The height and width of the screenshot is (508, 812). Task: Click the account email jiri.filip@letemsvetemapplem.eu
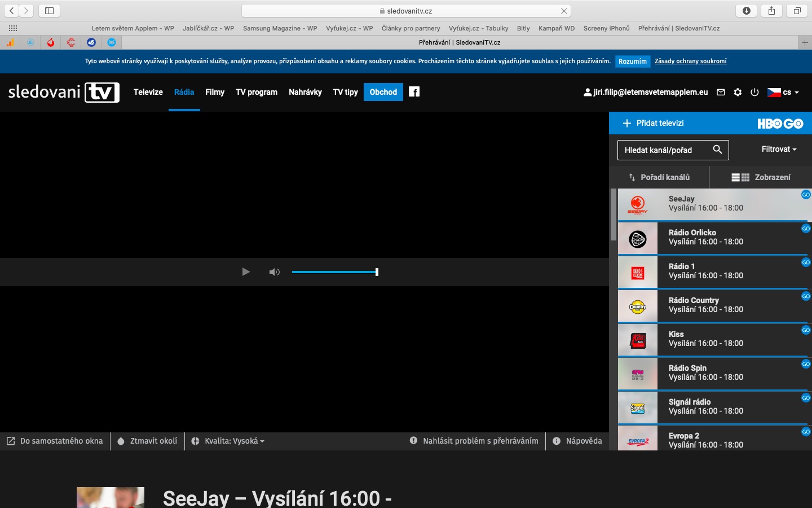[x=651, y=92]
